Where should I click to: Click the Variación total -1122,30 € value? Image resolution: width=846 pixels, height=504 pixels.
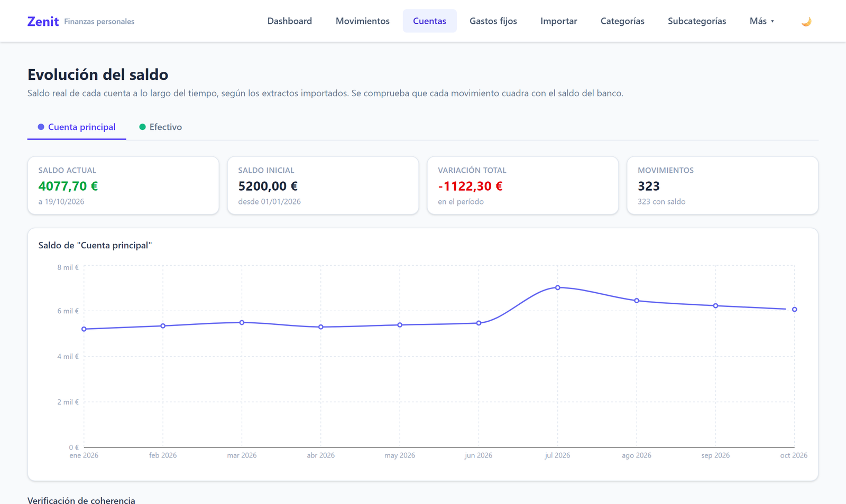(x=470, y=186)
